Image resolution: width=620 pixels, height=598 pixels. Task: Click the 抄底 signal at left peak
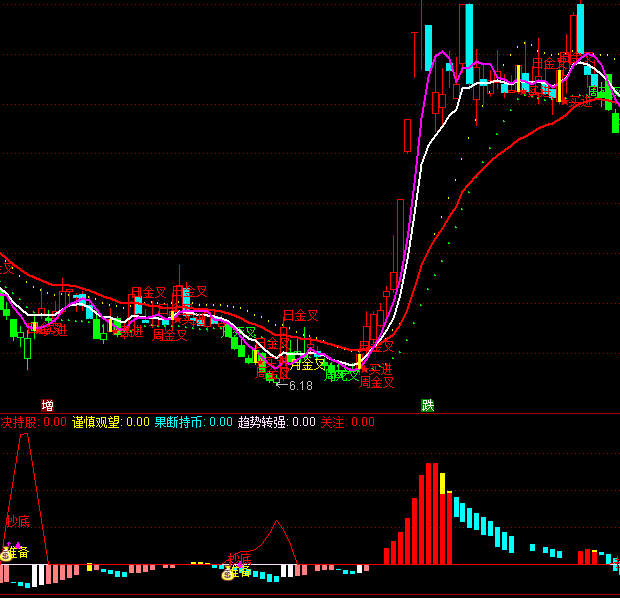[17, 521]
